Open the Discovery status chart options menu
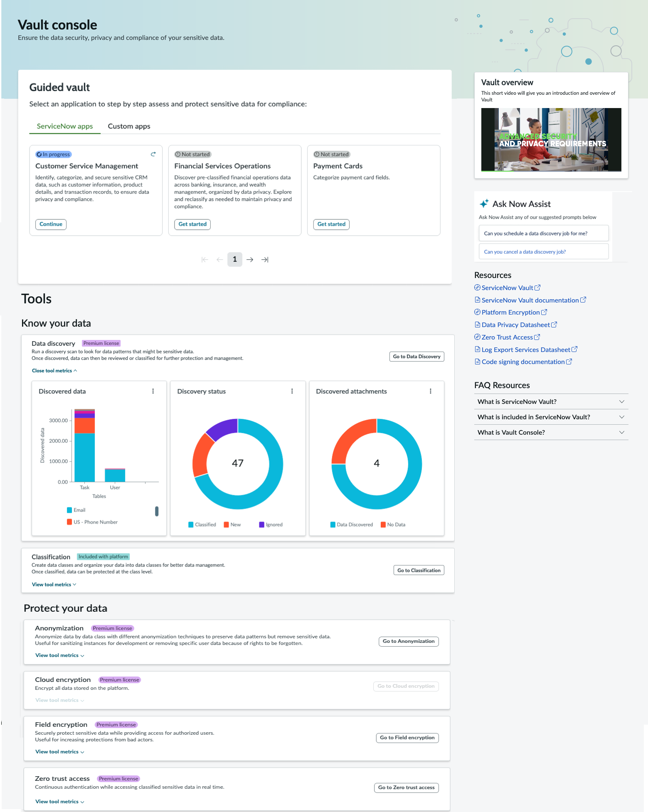 pos(292,391)
